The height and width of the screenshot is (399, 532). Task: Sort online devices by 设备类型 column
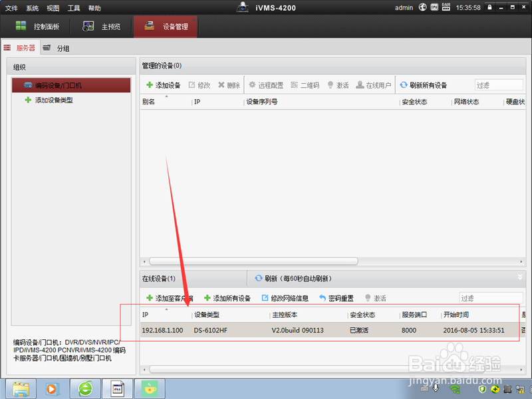coord(207,315)
